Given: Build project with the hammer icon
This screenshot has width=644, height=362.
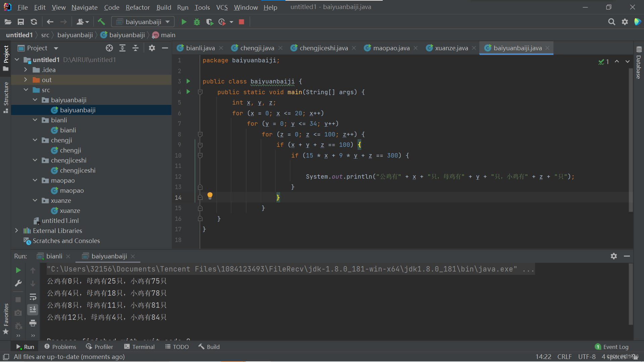Looking at the screenshot, I should pos(101,22).
